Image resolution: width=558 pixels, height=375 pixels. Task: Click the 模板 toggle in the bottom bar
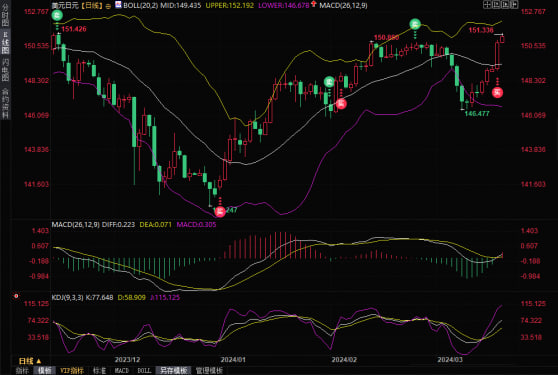(44, 370)
